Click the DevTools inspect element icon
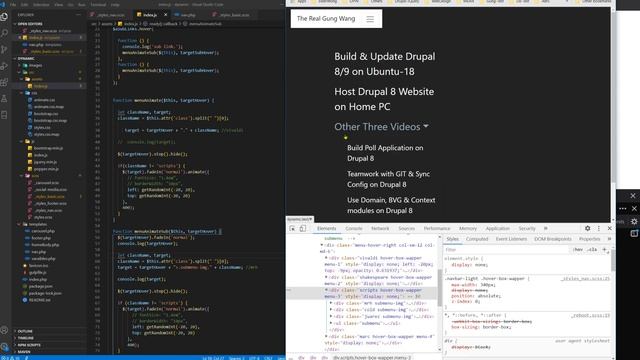Viewport: 640px width, 360px height. (x=292, y=229)
